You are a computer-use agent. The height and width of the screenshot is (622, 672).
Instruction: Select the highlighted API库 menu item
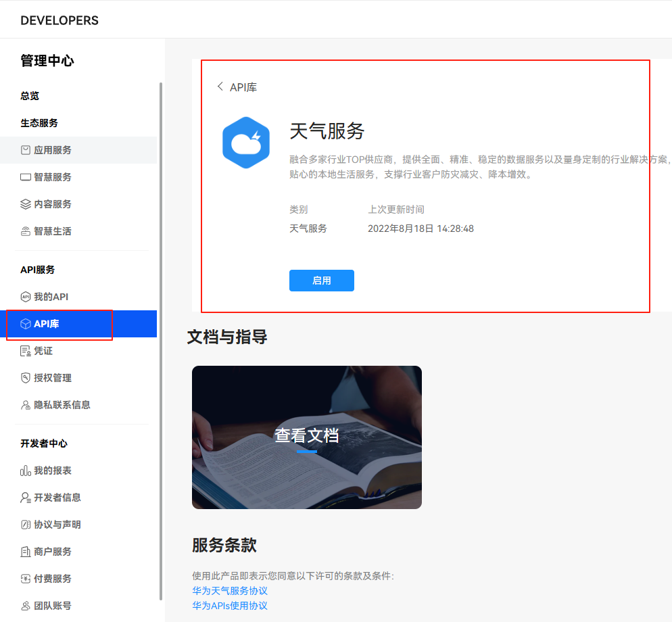coord(78,324)
